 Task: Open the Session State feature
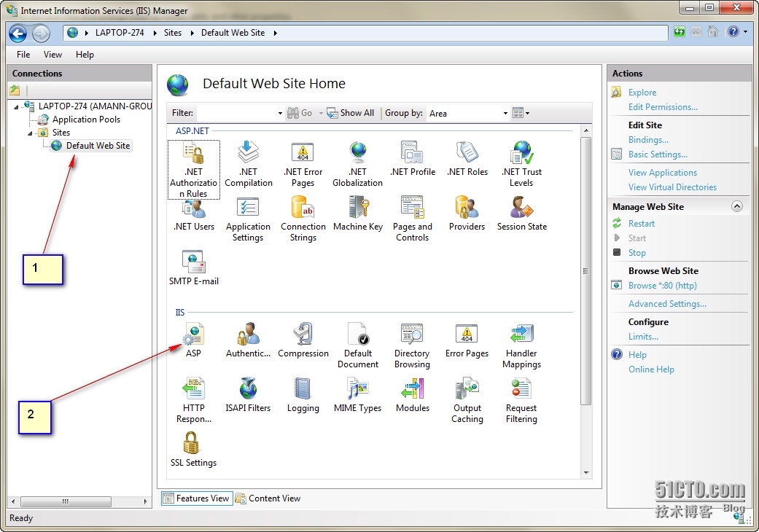point(522,214)
